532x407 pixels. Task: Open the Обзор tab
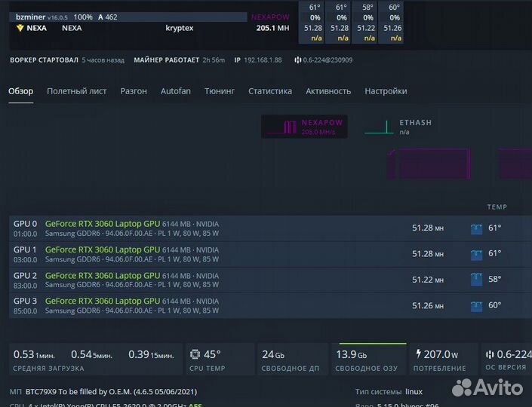pos(20,91)
